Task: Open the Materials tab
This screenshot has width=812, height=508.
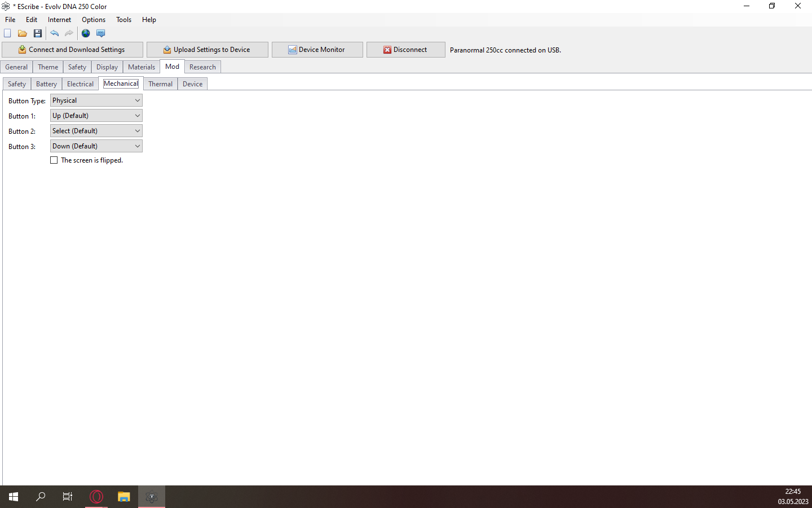Action: [141, 67]
